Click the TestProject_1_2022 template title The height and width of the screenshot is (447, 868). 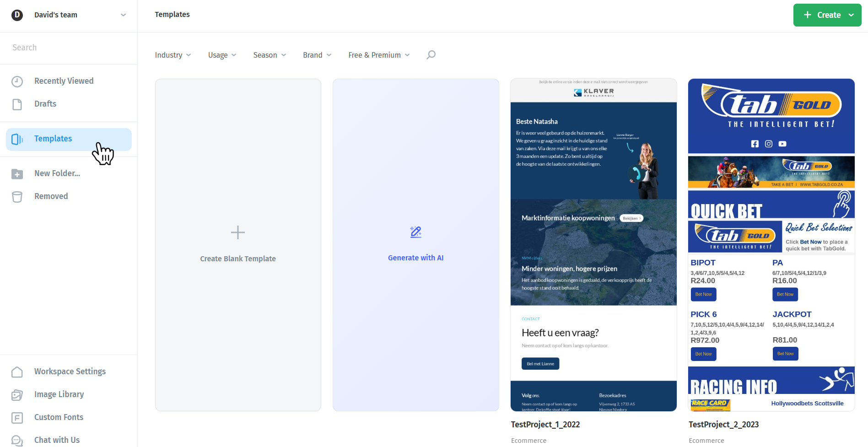coord(545,425)
